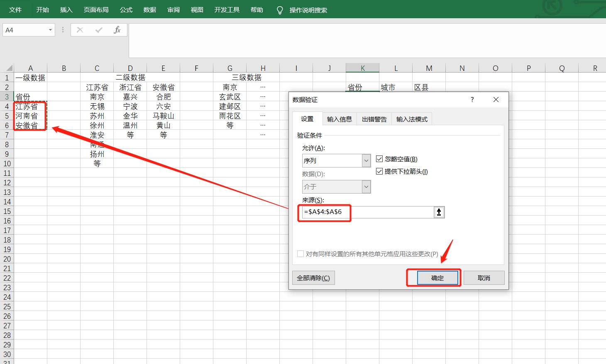Viewport: 606px width, 364px height.
Task: Click the Insert Function (fx) icon
Action: (x=117, y=29)
